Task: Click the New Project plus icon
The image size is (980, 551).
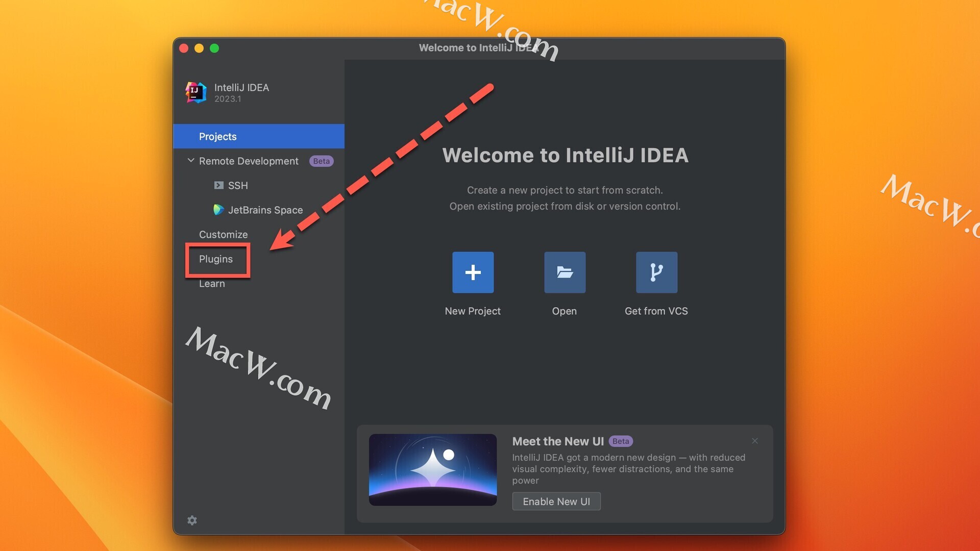Action: (473, 272)
